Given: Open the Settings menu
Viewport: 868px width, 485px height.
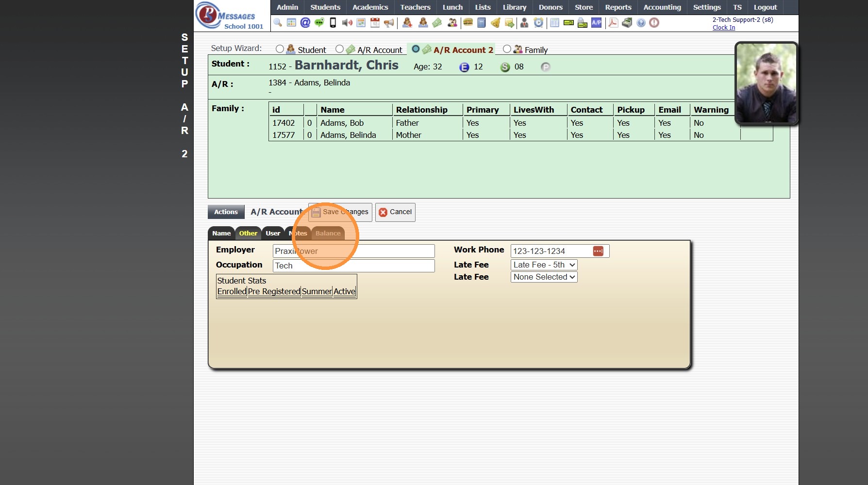Looking at the screenshot, I should tap(707, 7).
